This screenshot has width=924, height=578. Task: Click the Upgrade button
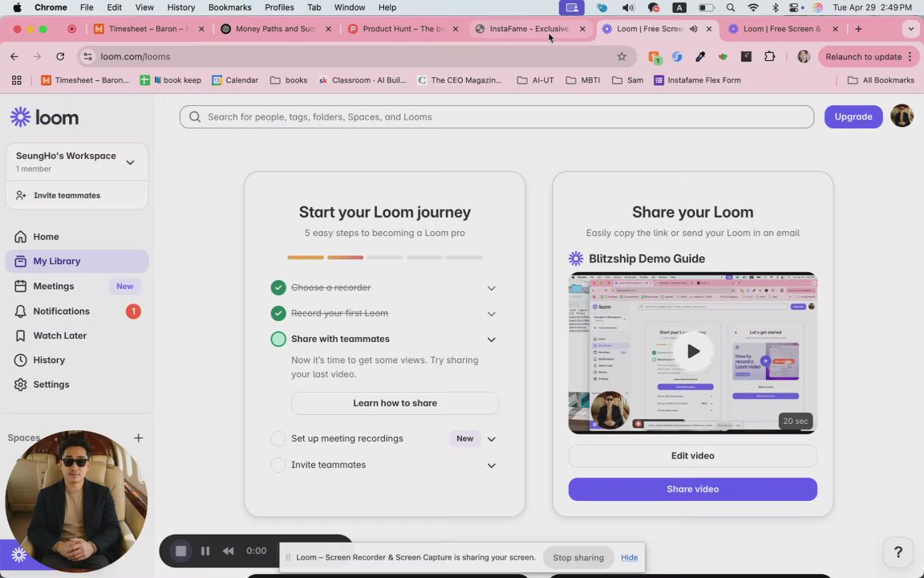[853, 116]
